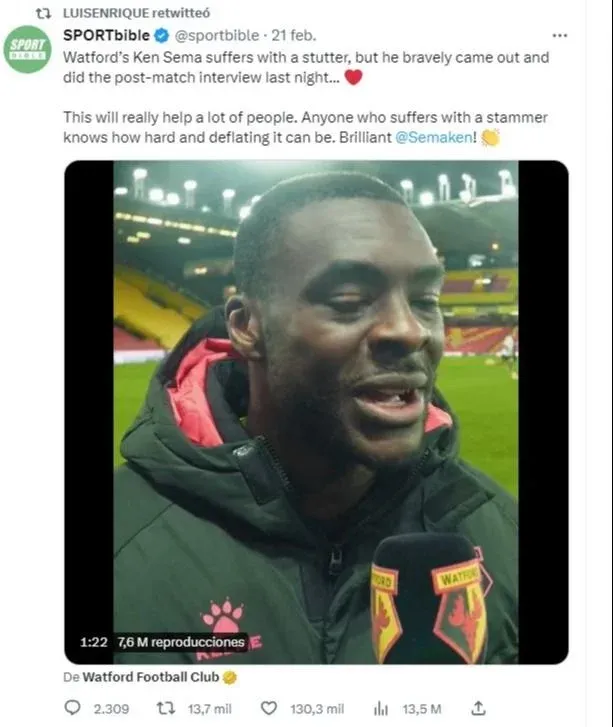Screen dimensions: 613x727
Task: Click the SPORTbible display name
Action: pos(106,35)
